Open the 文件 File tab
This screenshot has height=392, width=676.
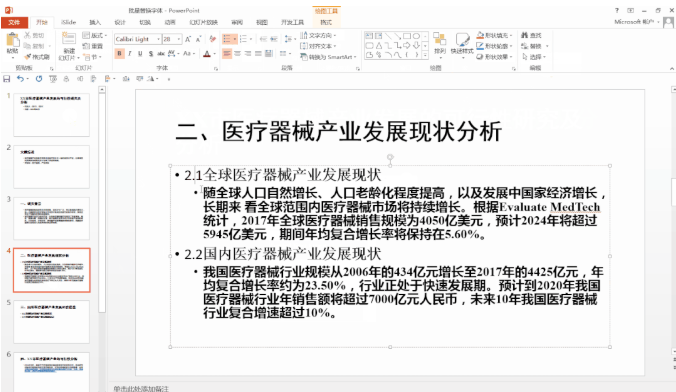14,22
